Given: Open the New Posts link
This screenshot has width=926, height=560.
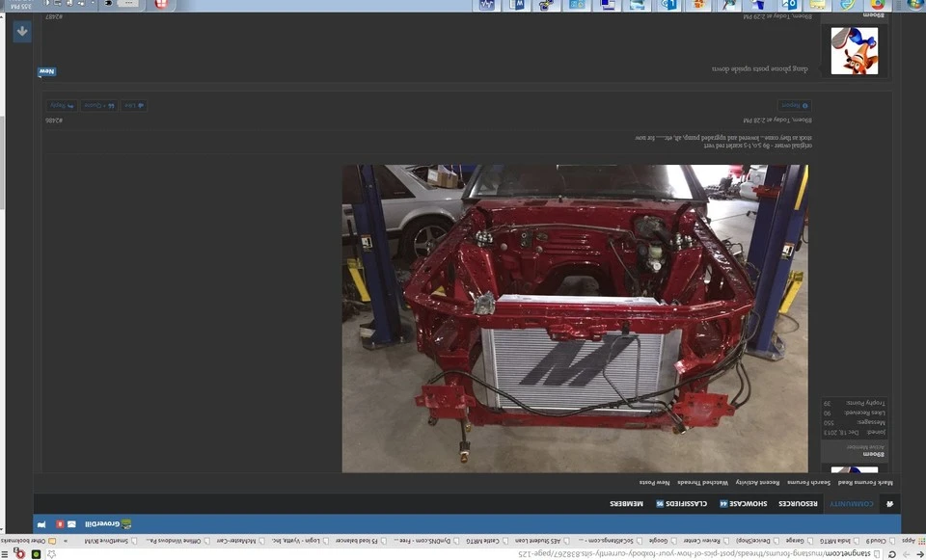Looking at the screenshot, I should [x=654, y=483].
